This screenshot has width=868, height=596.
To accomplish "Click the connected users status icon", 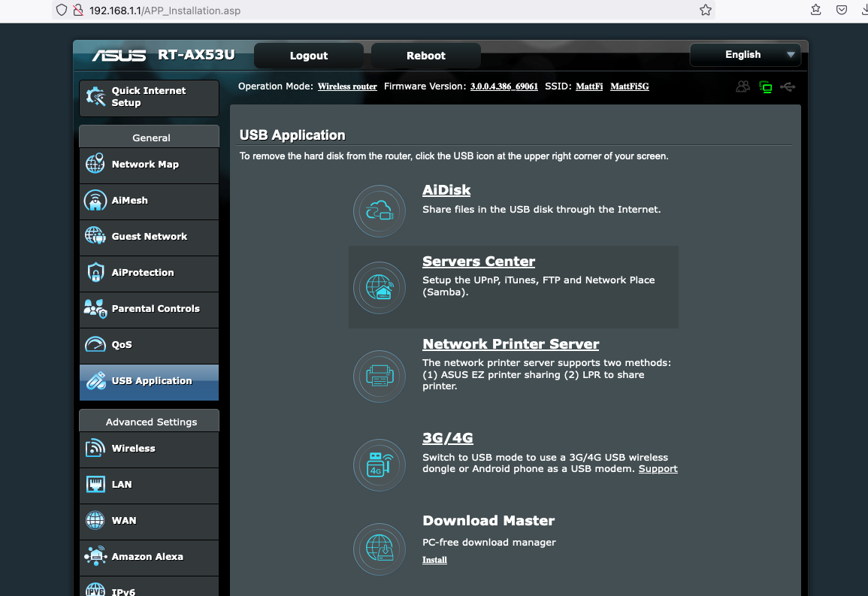I will [x=743, y=87].
